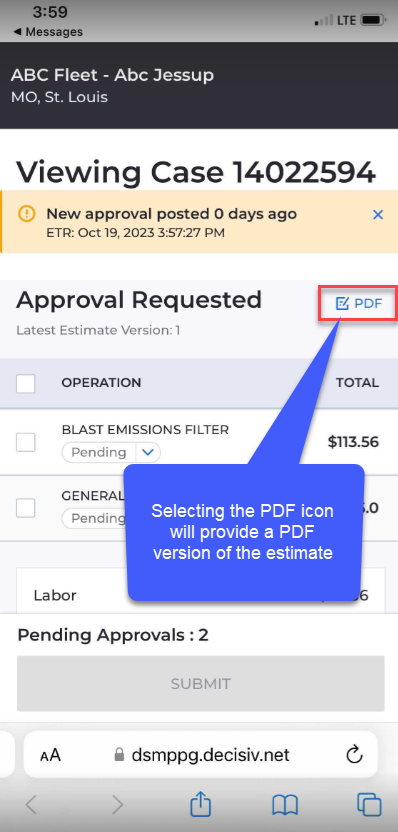Return to Messages app via back link

coord(48,32)
